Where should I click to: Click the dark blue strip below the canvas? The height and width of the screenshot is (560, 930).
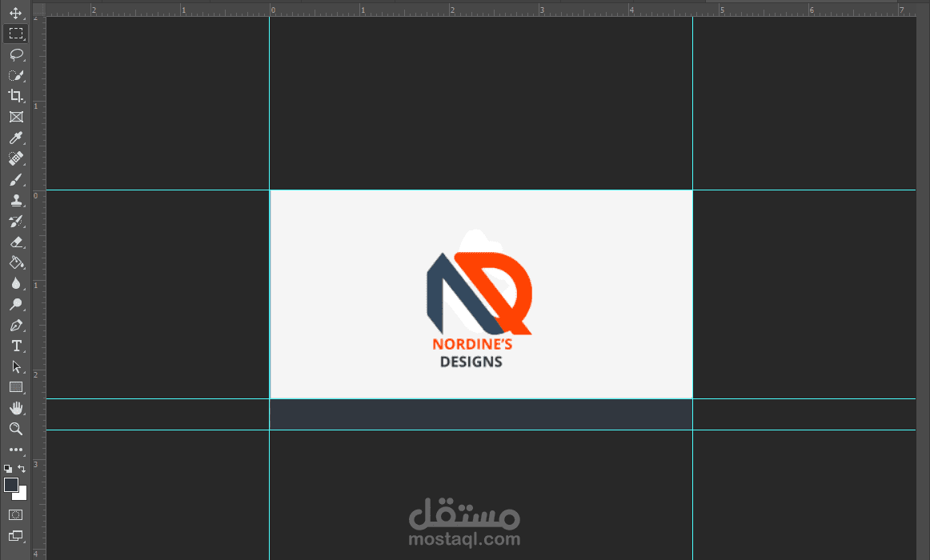[481, 414]
